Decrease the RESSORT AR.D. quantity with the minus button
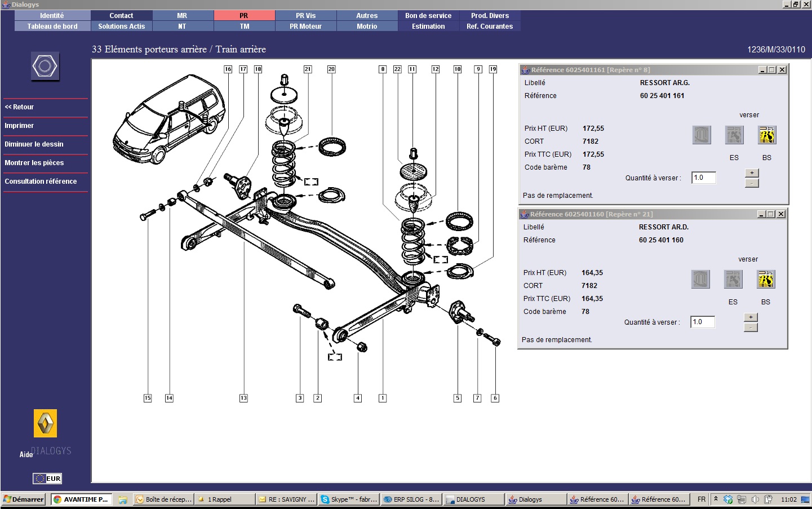This screenshot has width=812, height=509. point(751,327)
